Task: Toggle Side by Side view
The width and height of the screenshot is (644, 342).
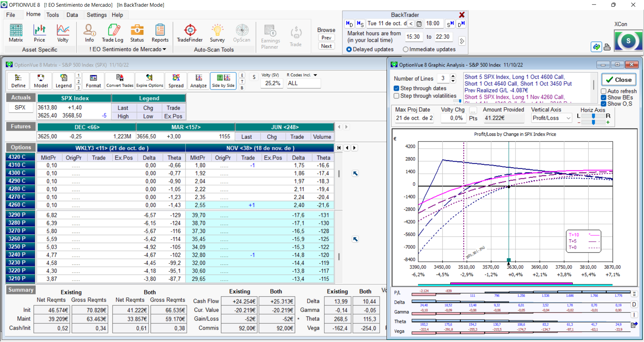Action: (223, 81)
